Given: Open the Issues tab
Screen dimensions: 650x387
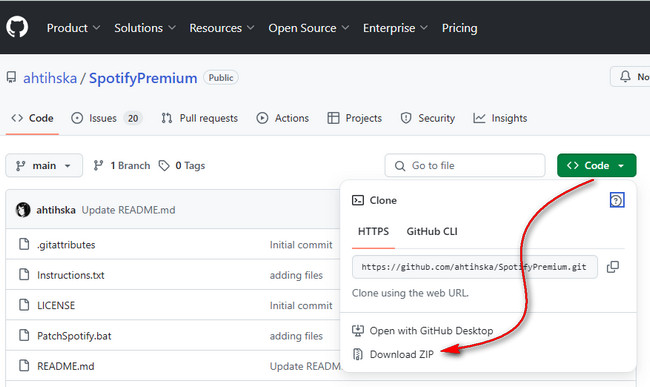Looking at the screenshot, I should pyautogui.click(x=107, y=118).
